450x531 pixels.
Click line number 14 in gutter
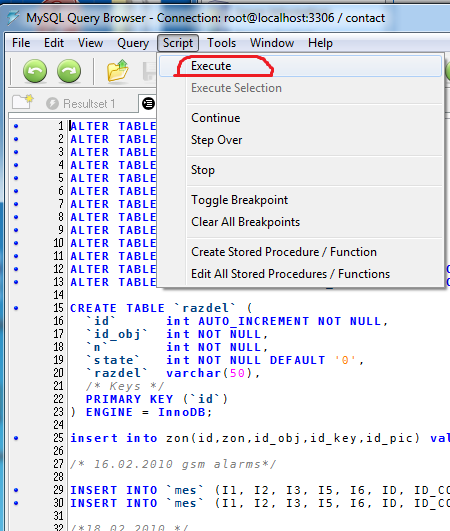point(58,295)
